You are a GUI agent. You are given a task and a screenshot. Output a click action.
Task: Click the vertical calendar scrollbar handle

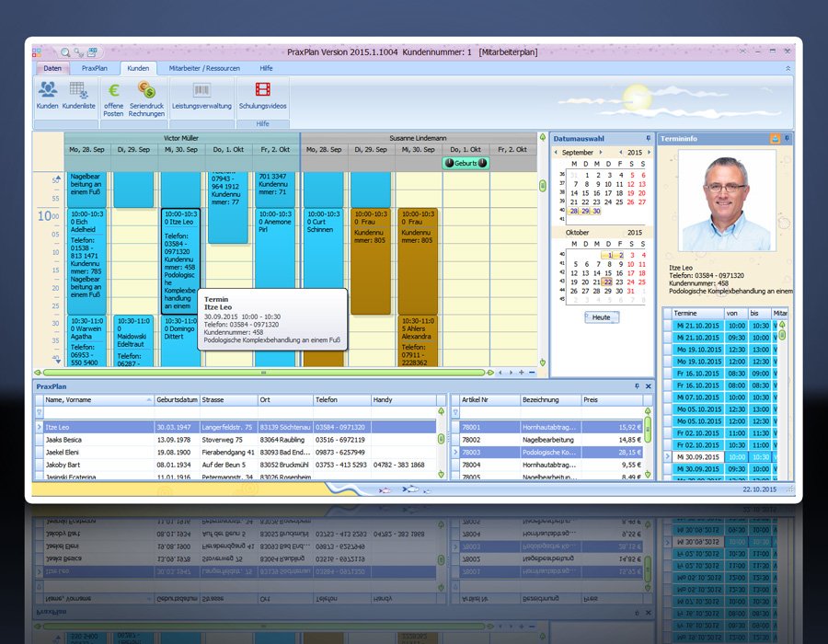point(542,186)
